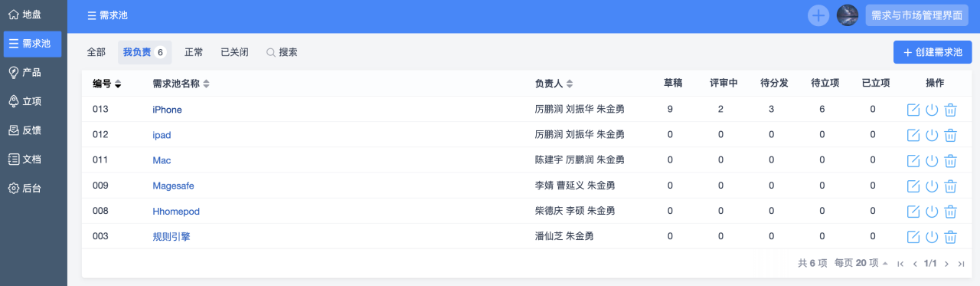
Task: Expand 每页 20 项 page size dropdown
Action: point(861,263)
